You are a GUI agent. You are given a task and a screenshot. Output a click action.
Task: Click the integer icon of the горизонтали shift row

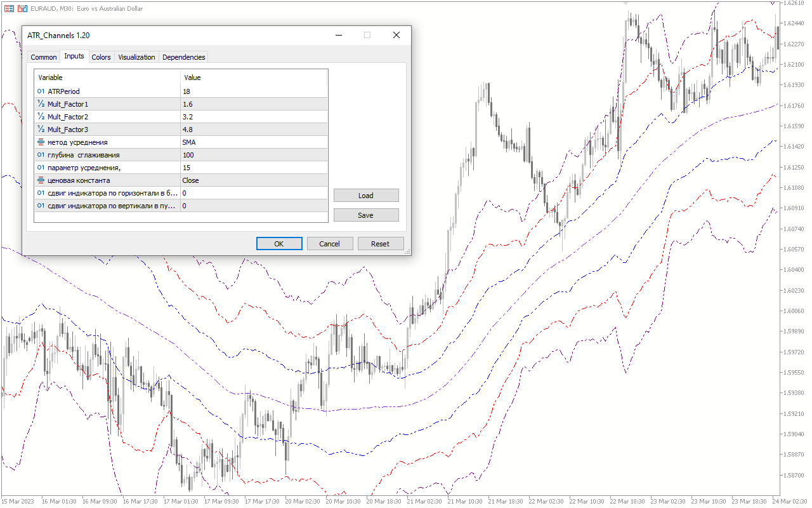pos(41,193)
